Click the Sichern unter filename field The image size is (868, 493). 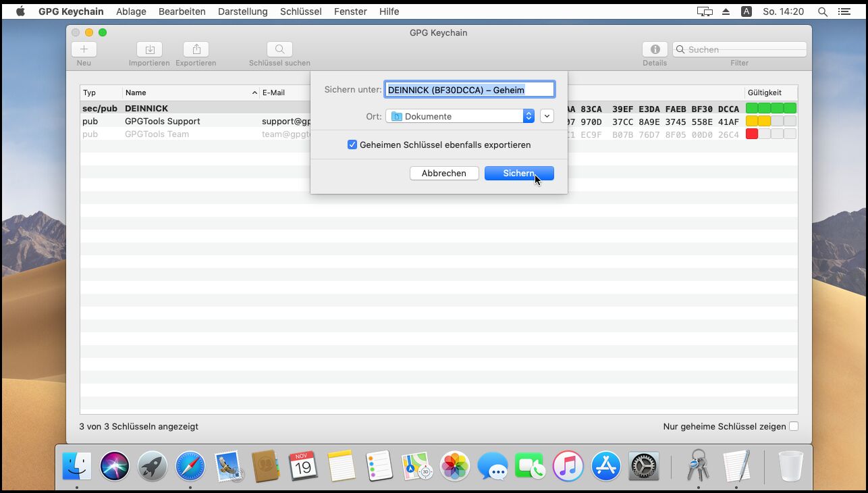point(470,90)
